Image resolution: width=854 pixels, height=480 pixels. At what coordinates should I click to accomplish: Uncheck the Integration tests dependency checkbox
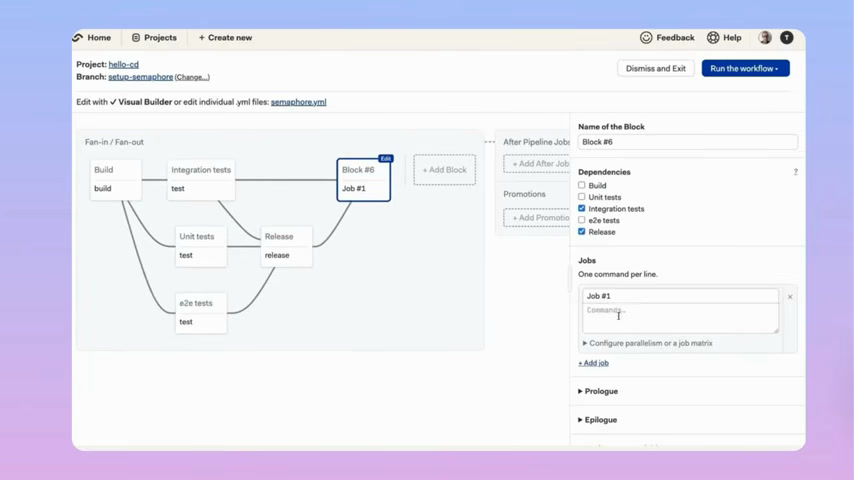click(582, 208)
